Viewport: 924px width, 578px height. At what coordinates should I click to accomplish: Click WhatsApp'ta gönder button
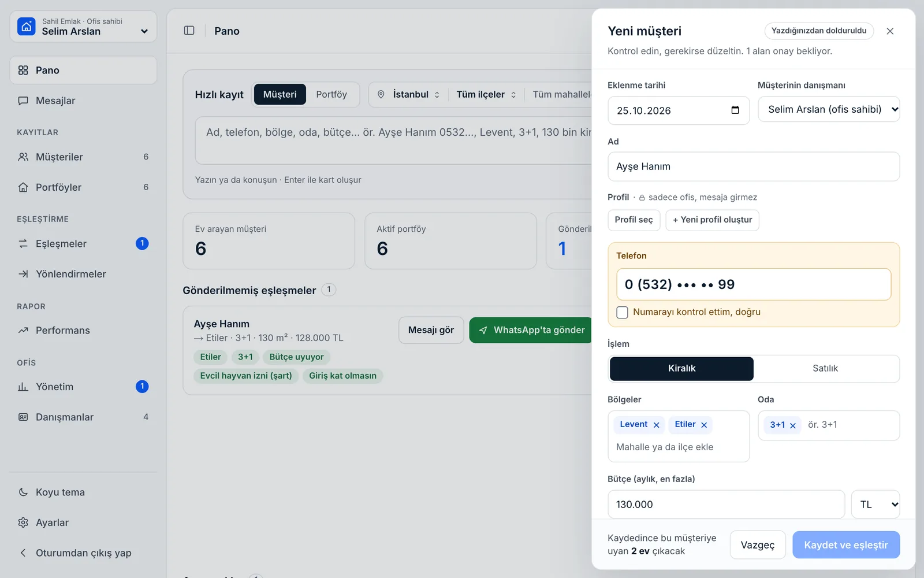(x=531, y=330)
